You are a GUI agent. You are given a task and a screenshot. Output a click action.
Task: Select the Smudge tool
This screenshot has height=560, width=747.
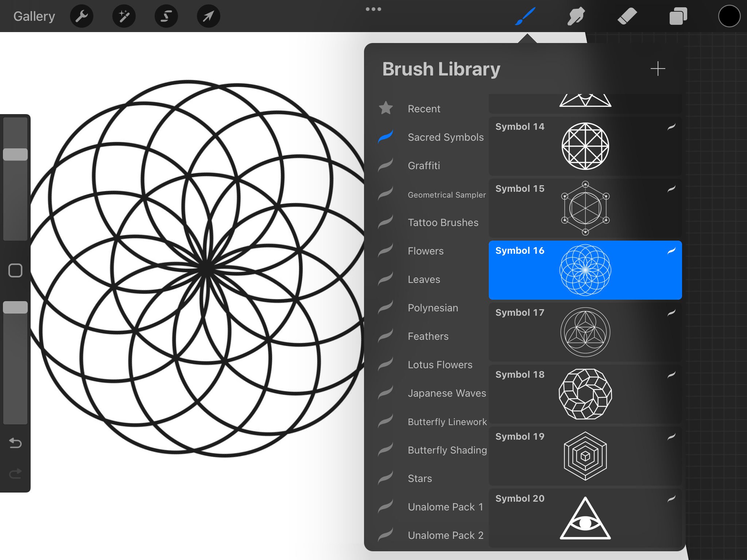click(576, 16)
